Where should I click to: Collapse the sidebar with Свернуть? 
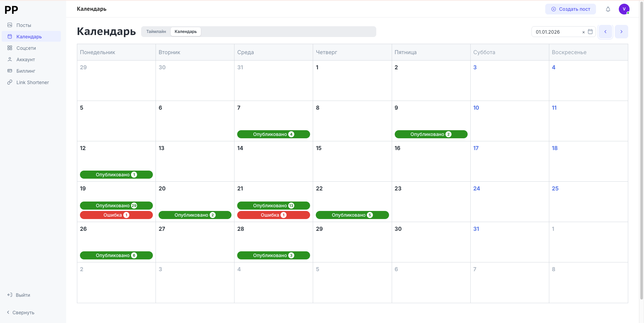pos(23,313)
